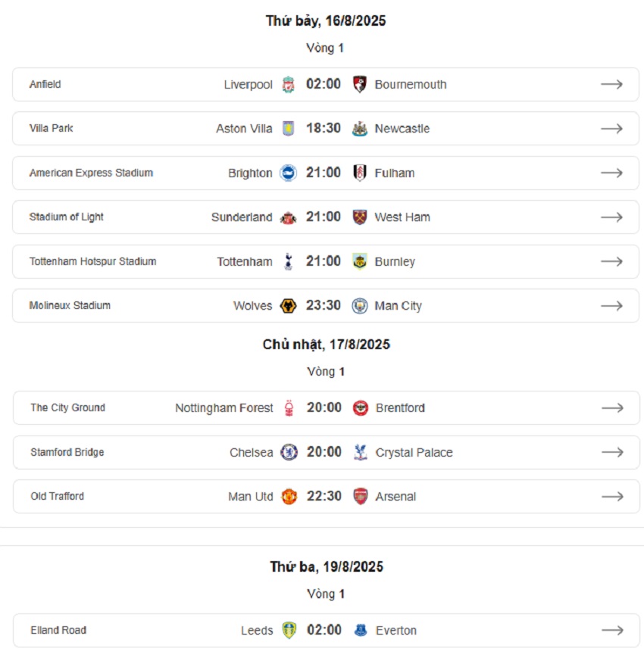Click the Crystal Palace team name

coord(414,452)
